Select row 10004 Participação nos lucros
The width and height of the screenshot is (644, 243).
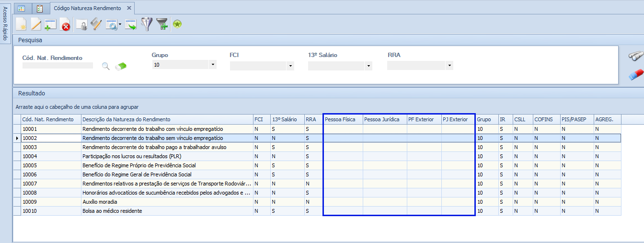tap(132, 156)
